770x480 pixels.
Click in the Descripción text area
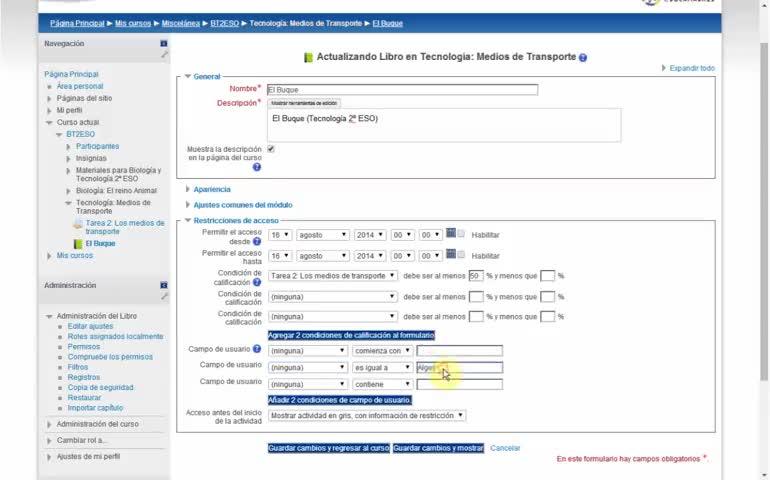(x=444, y=125)
